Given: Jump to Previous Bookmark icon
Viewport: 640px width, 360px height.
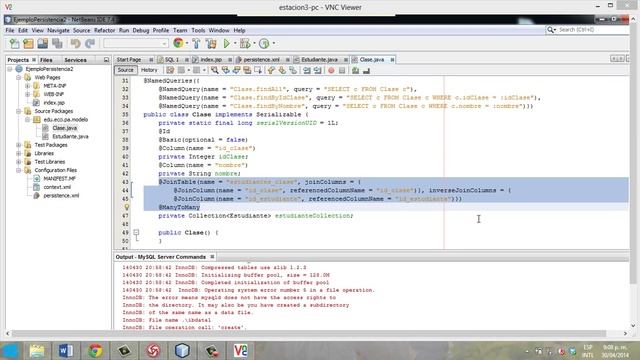Looking at the screenshot, I should (x=271, y=71).
